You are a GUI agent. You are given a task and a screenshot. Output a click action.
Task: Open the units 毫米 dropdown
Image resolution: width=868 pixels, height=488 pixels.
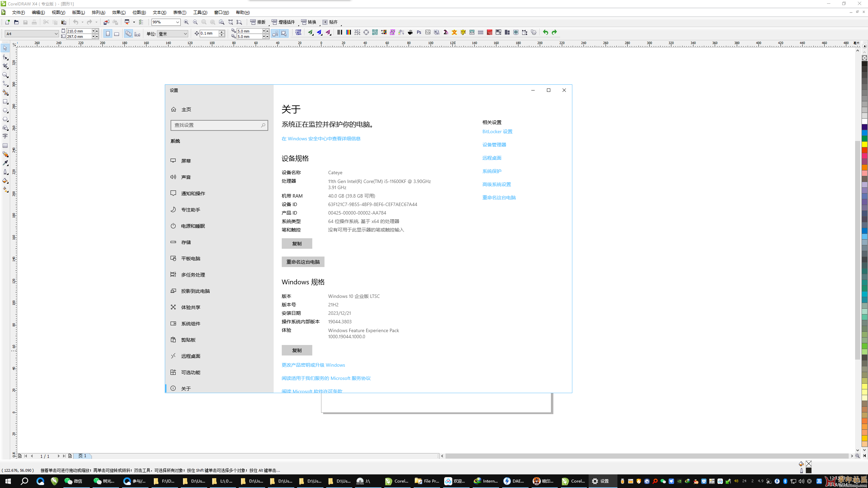(185, 34)
